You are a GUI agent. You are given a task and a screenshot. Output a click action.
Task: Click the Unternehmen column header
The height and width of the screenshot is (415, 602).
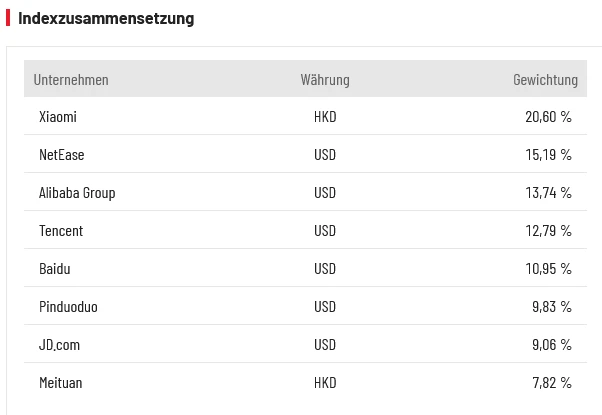point(71,80)
